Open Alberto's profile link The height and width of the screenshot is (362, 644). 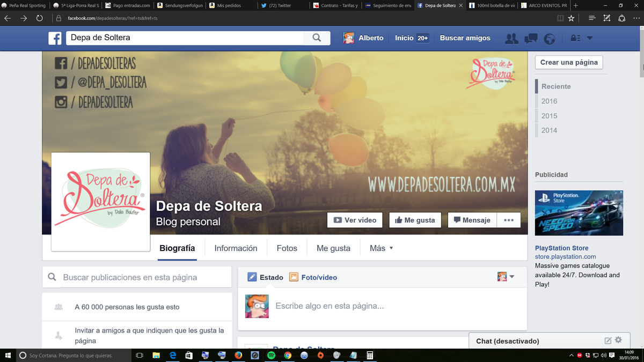[364, 38]
